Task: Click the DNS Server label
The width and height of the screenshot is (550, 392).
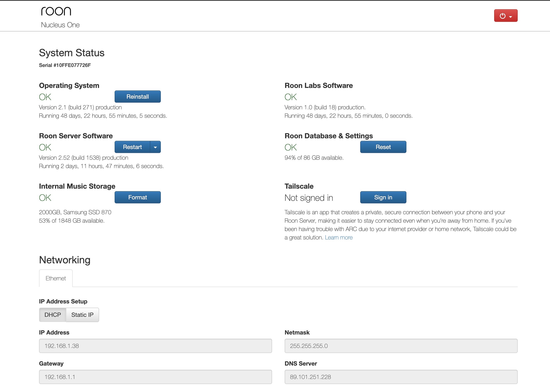Action: click(301, 364)
